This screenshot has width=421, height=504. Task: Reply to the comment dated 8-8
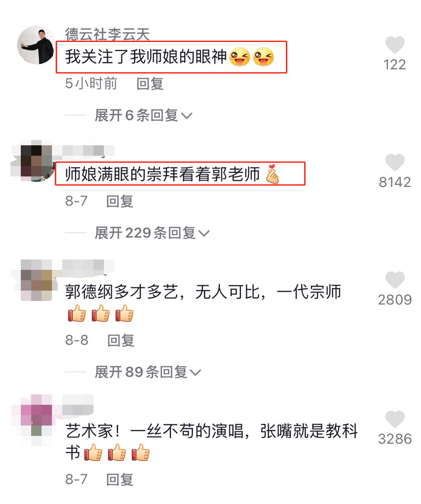click(121, 340)
